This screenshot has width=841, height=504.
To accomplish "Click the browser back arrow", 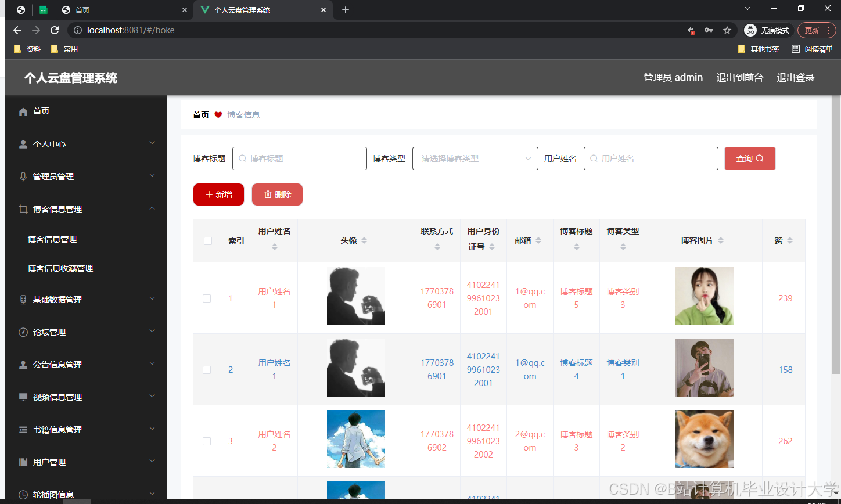I will point(17,30).
